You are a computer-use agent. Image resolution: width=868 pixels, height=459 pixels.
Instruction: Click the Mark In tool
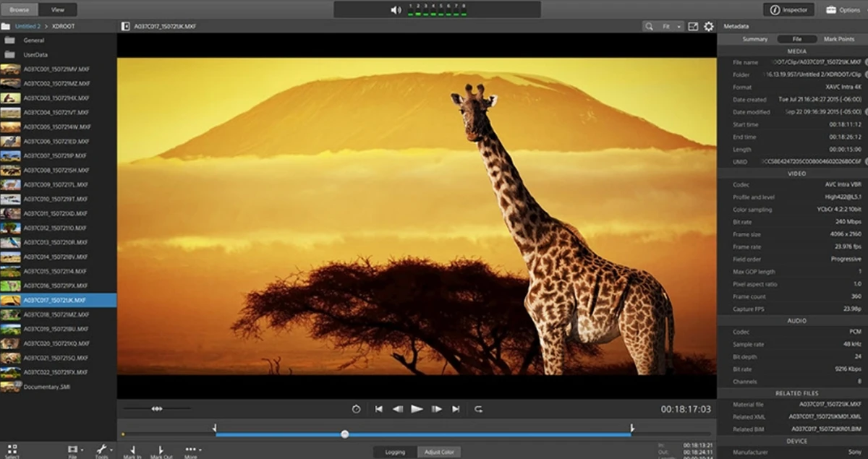coord(132,451)
